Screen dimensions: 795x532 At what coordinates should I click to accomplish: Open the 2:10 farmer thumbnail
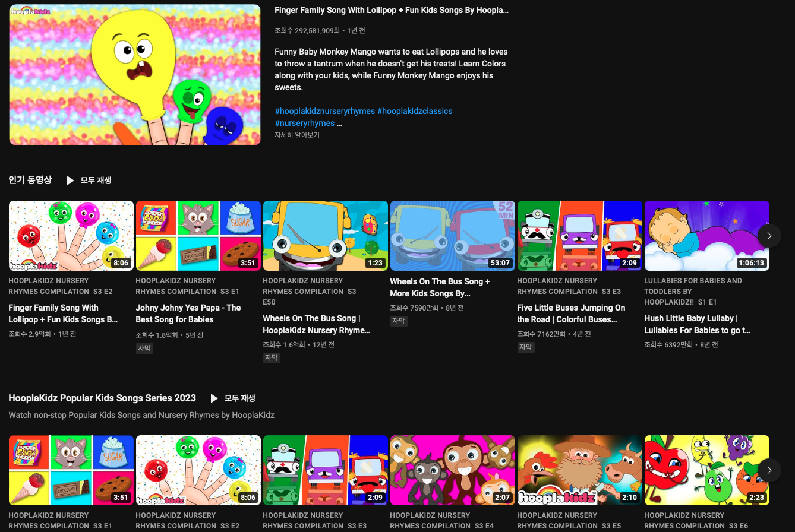[x=580, y=470]
